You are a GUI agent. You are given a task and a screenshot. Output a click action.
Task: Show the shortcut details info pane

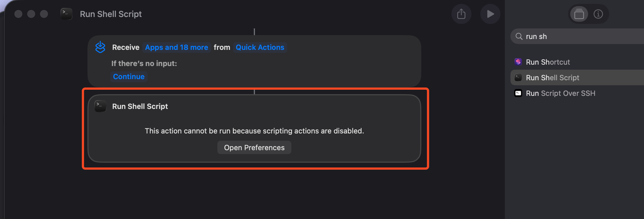point(598,14)
